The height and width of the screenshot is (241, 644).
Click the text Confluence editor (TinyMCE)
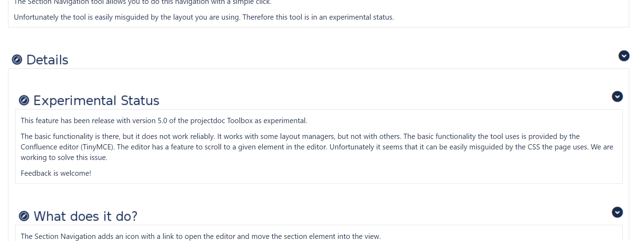[x=67, y=147]
